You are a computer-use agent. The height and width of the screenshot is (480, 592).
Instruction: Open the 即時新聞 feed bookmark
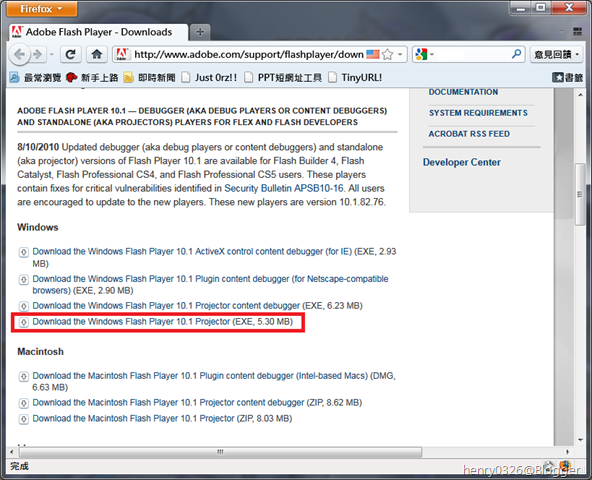(x=150, y=78)
